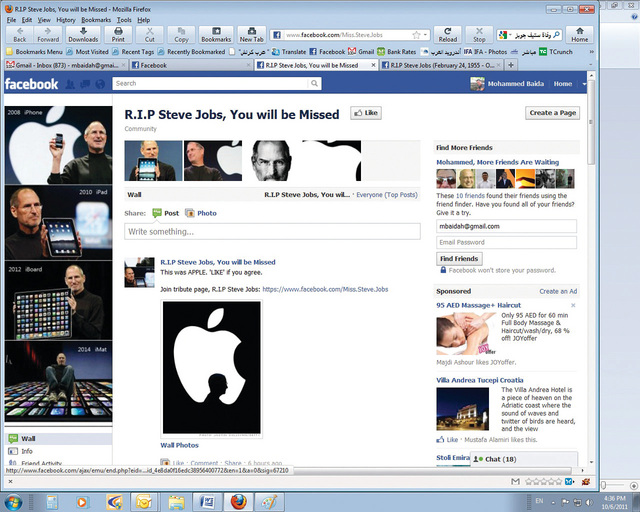Select the Post share option
The image size is (640, 512).
click(166, 213)
